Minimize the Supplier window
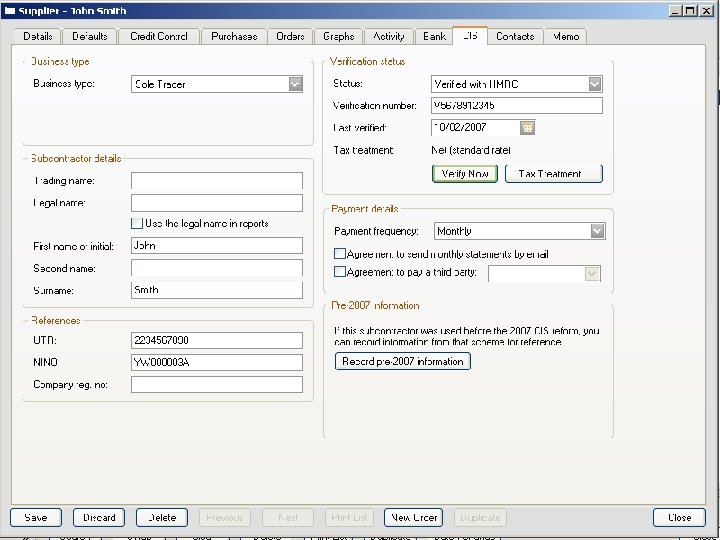 pos(675,11)
